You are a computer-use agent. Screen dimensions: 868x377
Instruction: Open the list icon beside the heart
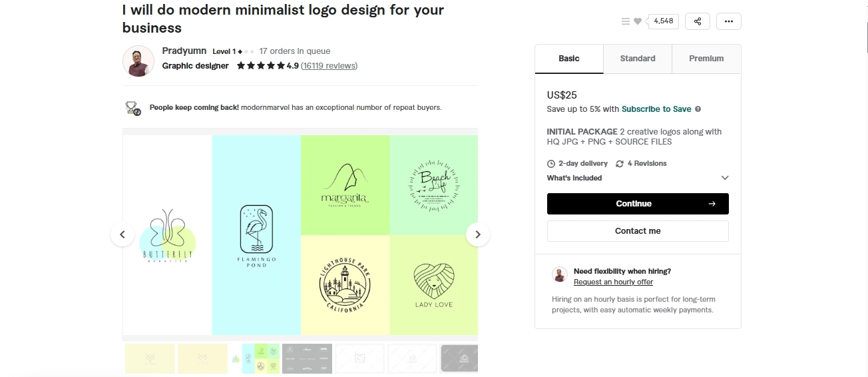626,21
